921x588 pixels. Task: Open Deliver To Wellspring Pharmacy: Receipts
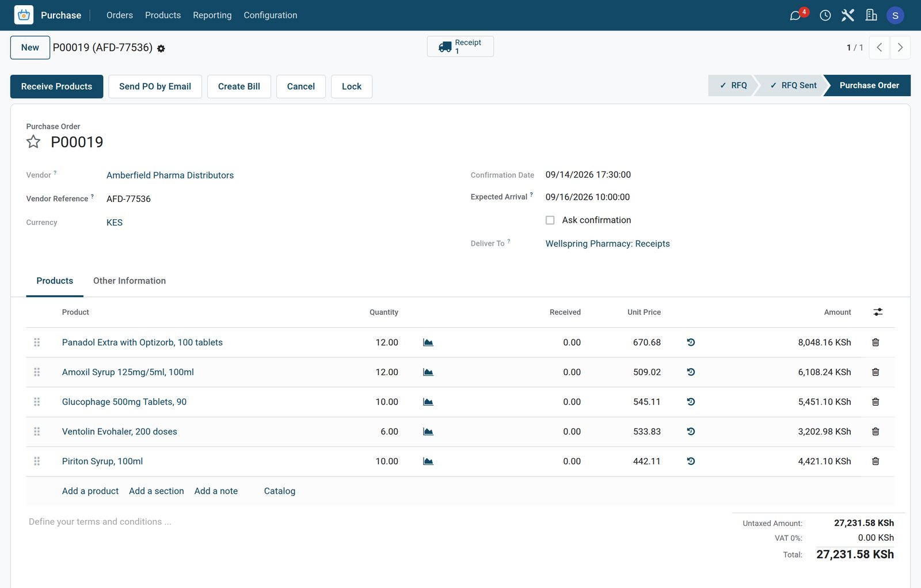click(x=607, y=244)
